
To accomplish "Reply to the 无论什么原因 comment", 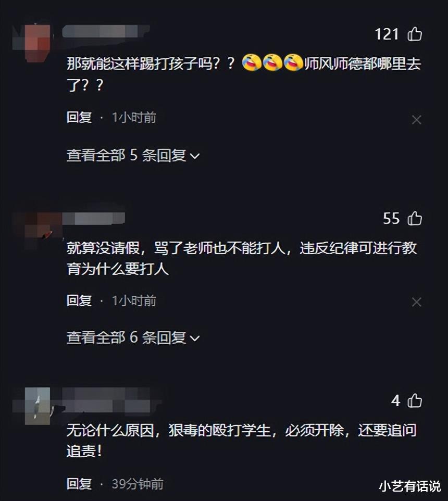I will (x=79, y=483).
